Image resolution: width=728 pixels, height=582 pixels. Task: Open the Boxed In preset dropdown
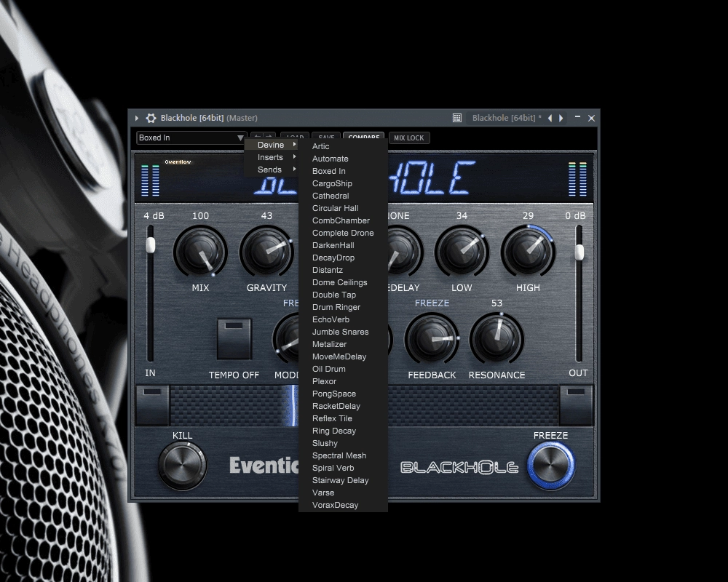pos(191,137)
